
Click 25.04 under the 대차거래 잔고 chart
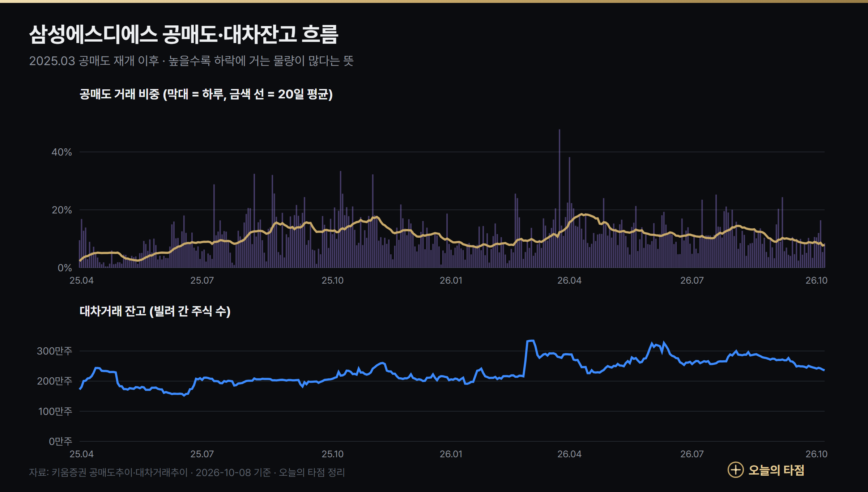[81, 454]
